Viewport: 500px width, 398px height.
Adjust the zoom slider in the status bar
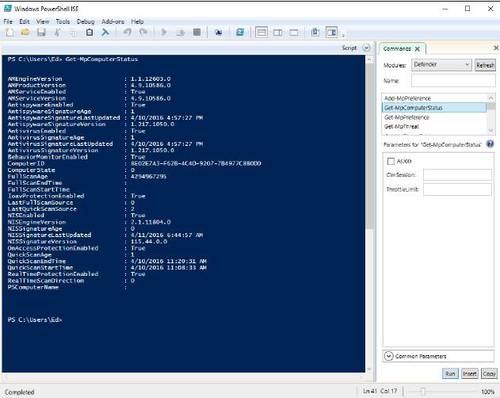(x=423, y=391)
